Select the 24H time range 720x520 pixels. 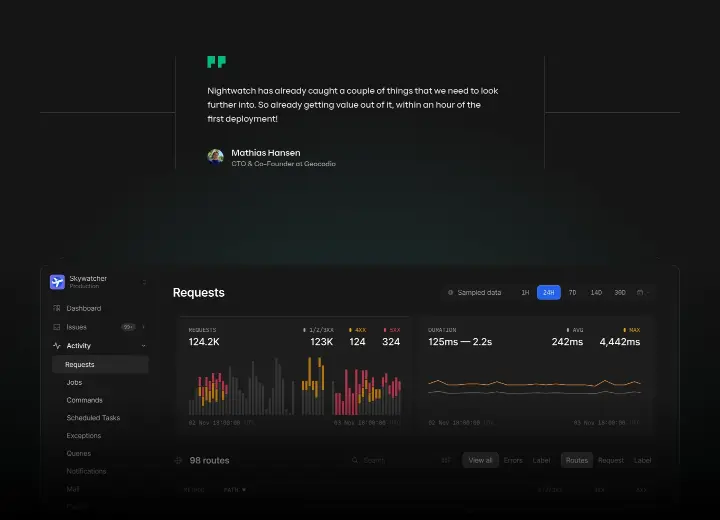click(549, 293)
